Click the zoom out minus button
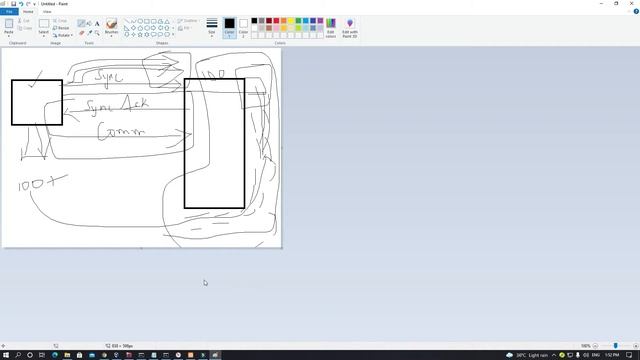 (595, 346)
